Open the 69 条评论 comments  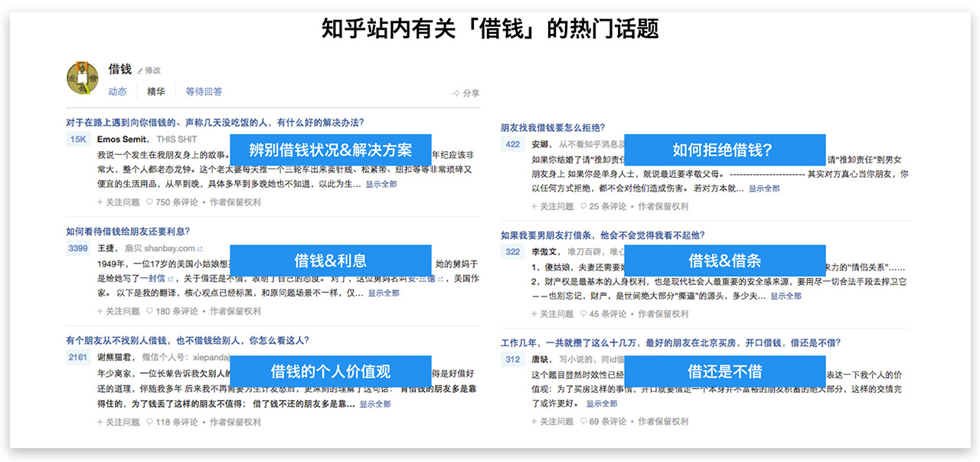pyautogui.click(x=603, y=421)
